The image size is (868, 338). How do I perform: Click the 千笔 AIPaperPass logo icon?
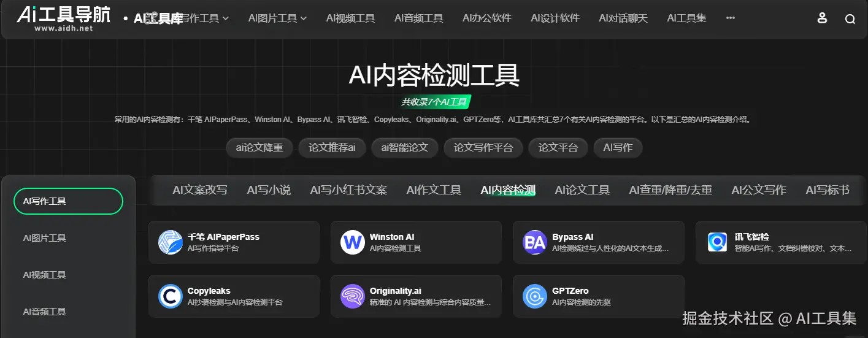pos(171,242)
